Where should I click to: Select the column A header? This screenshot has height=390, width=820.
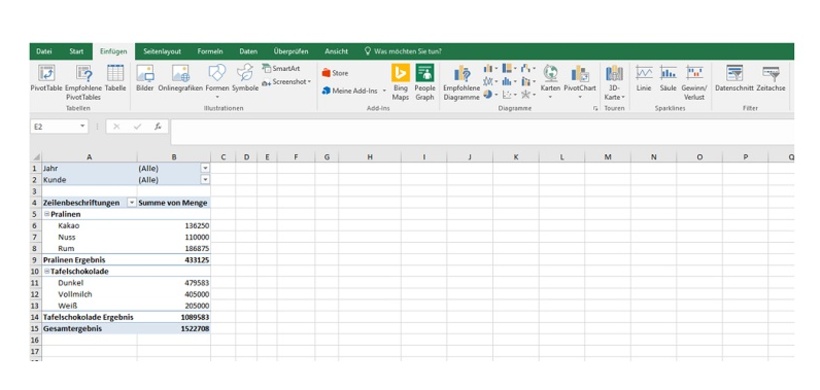(89, 157)
